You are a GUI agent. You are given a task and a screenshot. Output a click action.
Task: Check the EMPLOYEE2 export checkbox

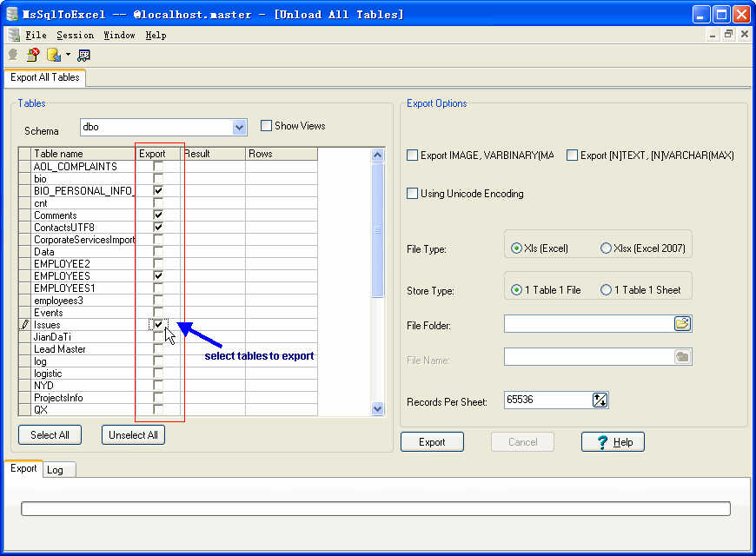pos(158,263)
